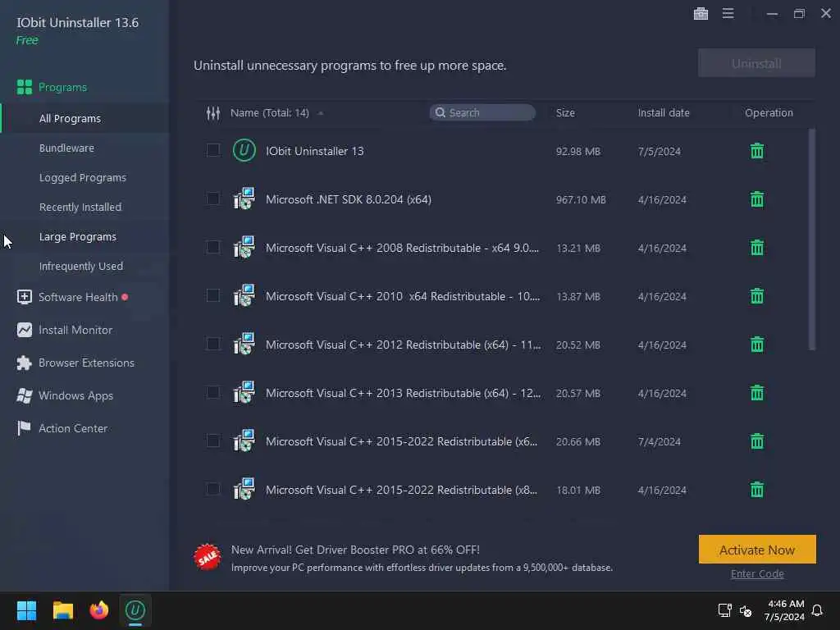The width and height of the screenshot is (840, 630).
Task: Open Logged Programs list
Action: tap(83, 177)
